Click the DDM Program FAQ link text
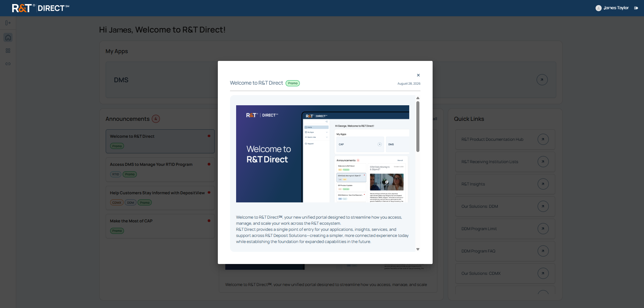The height and width of the screenshot is (308, 644). pyautogui.click(x=478, y=251)
